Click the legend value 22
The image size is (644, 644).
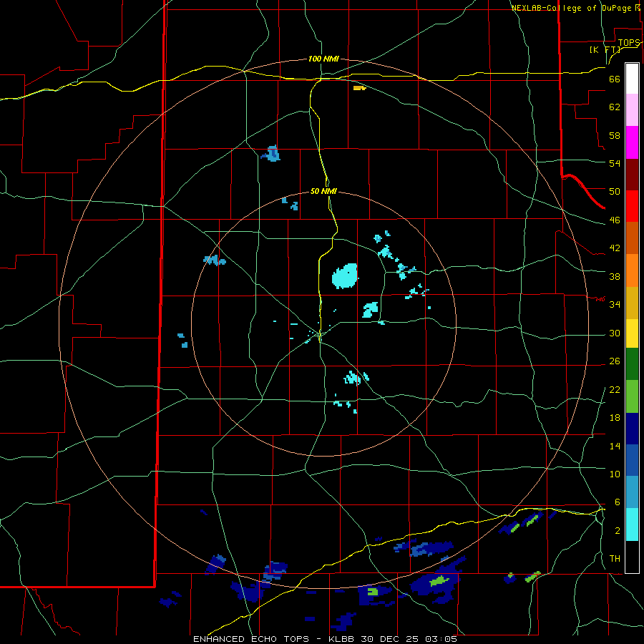tap(615, 389)
